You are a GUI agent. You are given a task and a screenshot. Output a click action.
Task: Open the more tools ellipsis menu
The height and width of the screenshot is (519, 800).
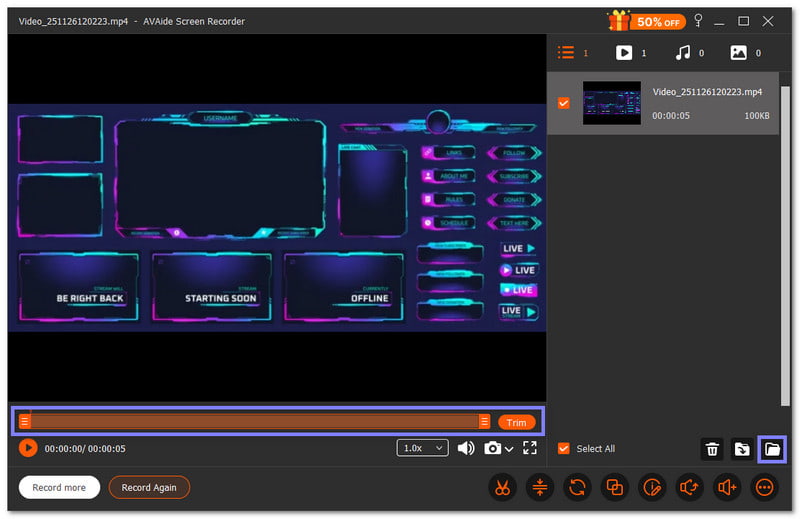click(765, 487)
